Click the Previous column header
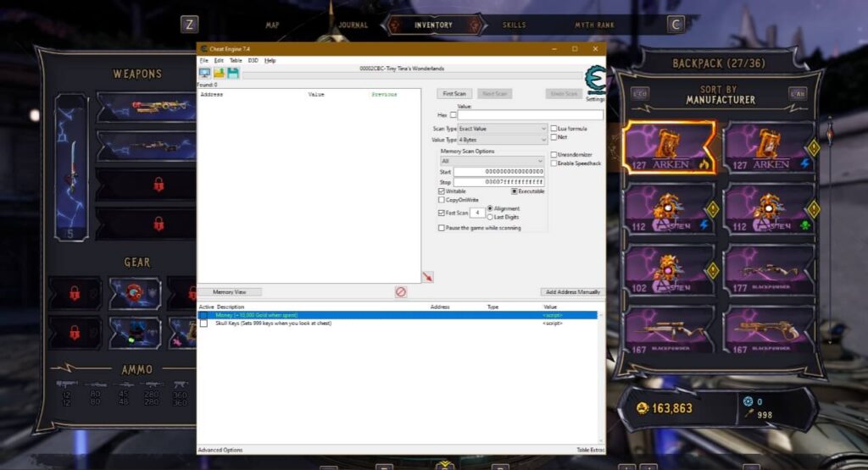Image resolution: width=868 pixels, height=470 pixels. coord(384,95)
